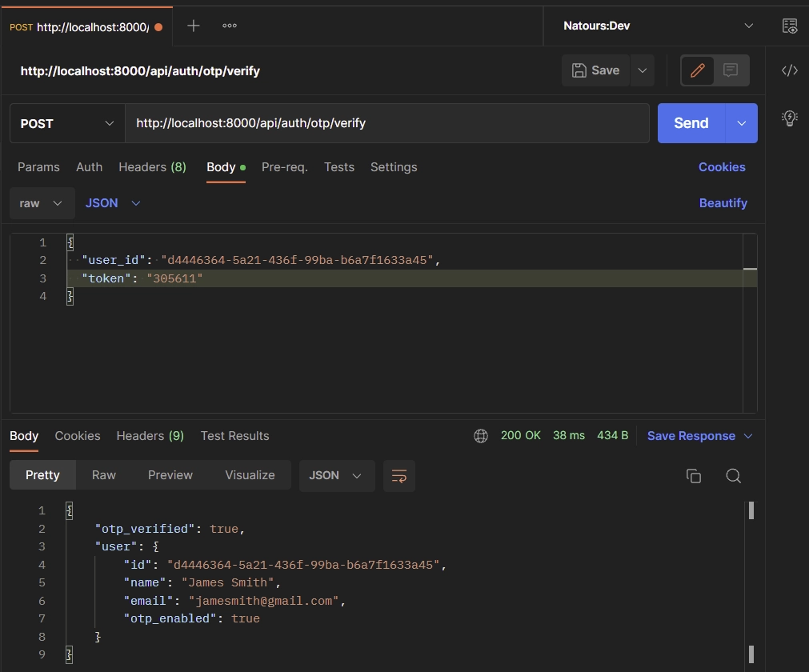
Task: Open the tab overflow options menu
Action: tap(229, 26)
